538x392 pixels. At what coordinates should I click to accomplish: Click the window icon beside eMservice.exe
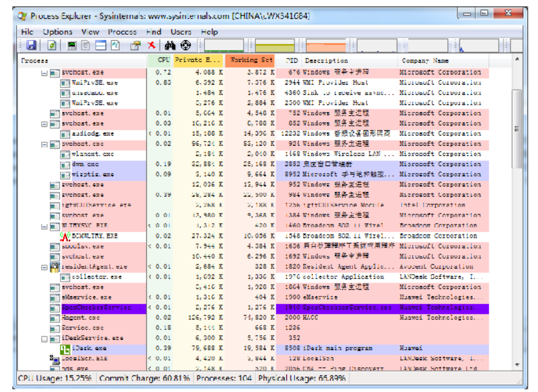55,298
